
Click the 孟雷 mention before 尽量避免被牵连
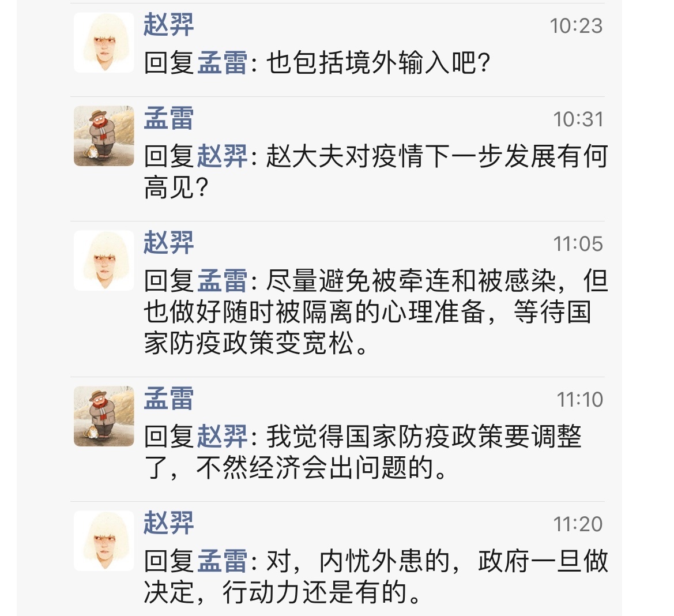tap(223, 281)
